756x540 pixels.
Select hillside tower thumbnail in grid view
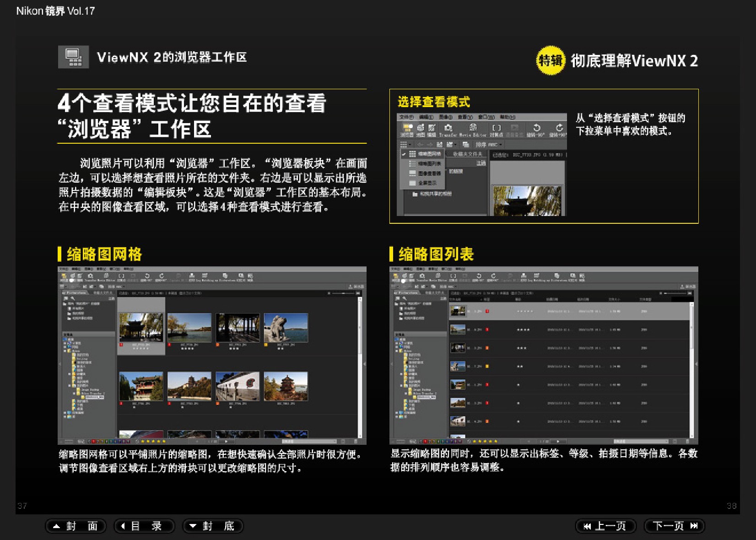189,386
